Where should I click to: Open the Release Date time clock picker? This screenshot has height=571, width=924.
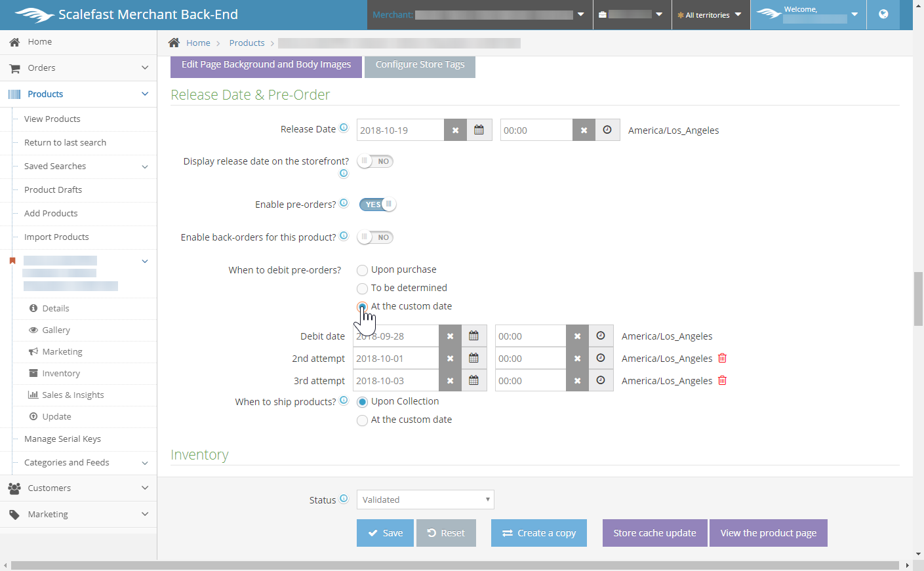pos(607,130)
